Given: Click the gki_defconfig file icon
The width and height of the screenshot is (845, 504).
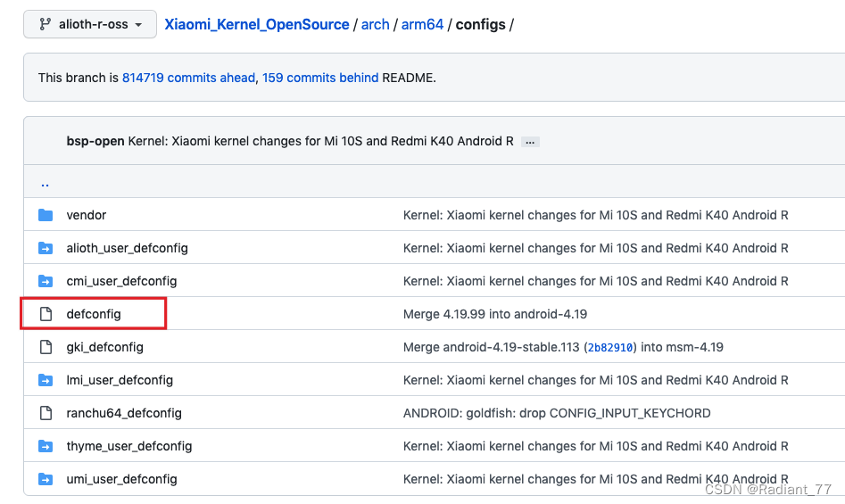Looking at the screenshot, I should click(46, 347).
